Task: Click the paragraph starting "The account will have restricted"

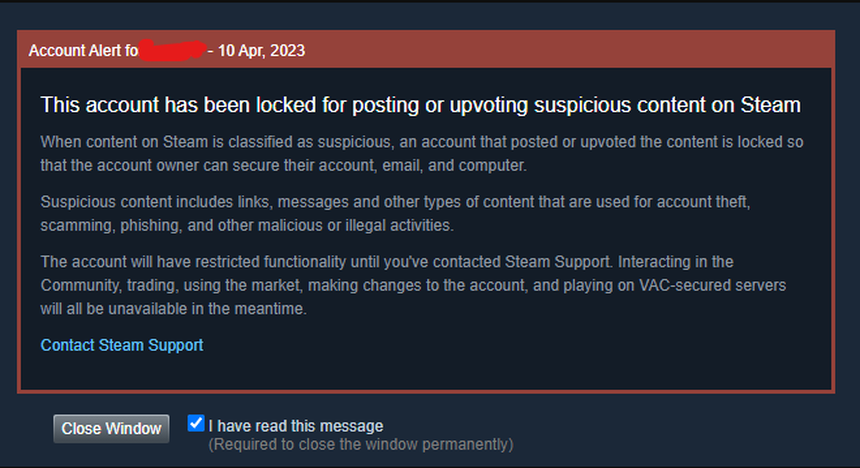Action: (412, 285)
